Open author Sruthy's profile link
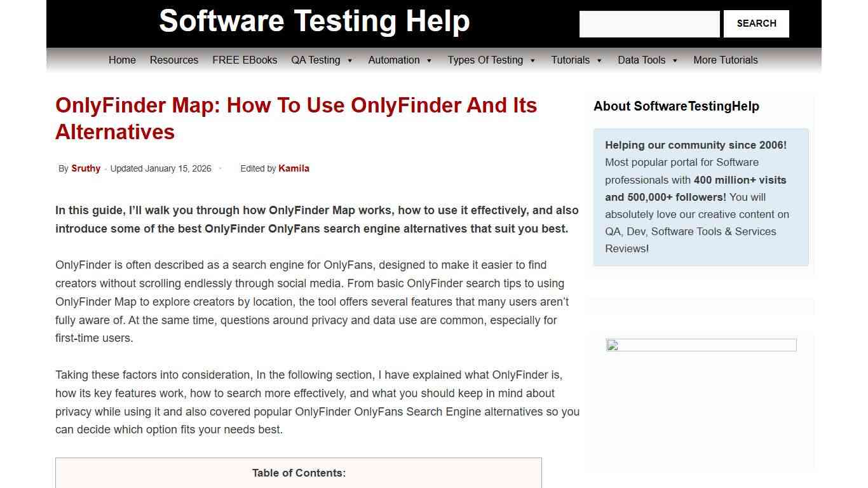868x488 pixels. (86, 168)
